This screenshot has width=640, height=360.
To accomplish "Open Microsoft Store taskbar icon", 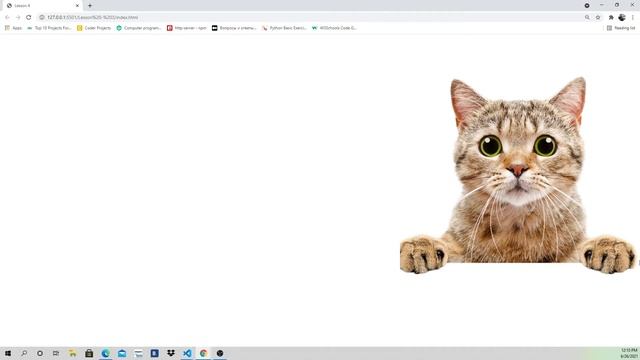I will pyautogui.click(x=89, y=353).
